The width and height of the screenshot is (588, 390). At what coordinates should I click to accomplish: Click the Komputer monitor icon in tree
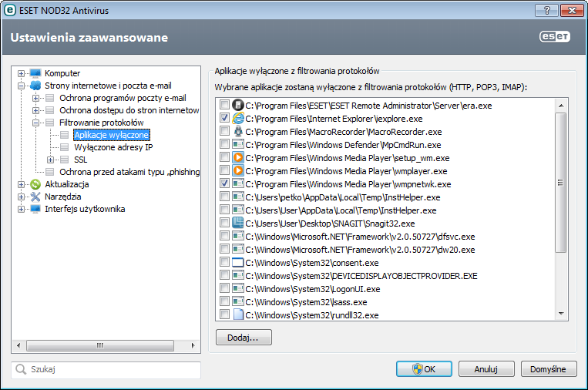[35, 73]
